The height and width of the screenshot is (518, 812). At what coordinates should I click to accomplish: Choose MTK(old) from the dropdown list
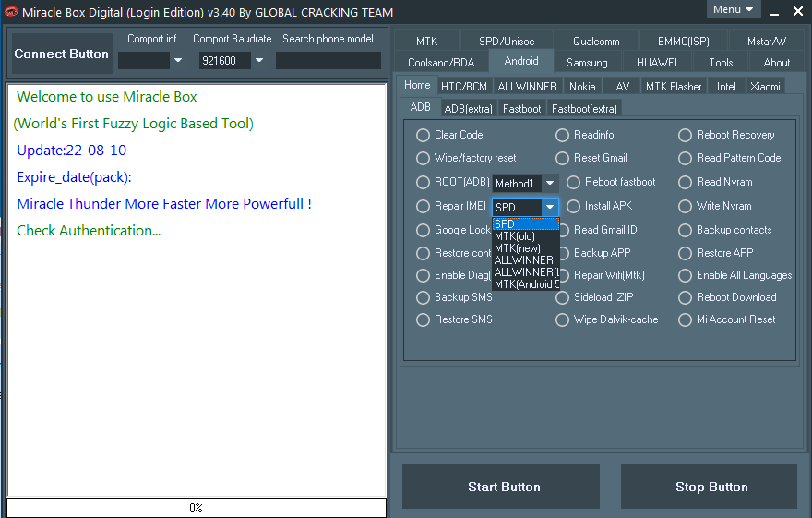click(x=526, y=236)
